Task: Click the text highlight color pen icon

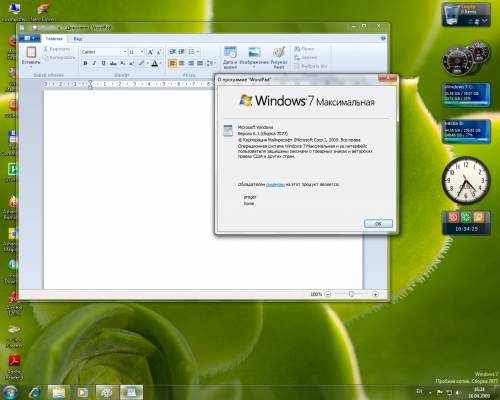Action: pos(141,63)
